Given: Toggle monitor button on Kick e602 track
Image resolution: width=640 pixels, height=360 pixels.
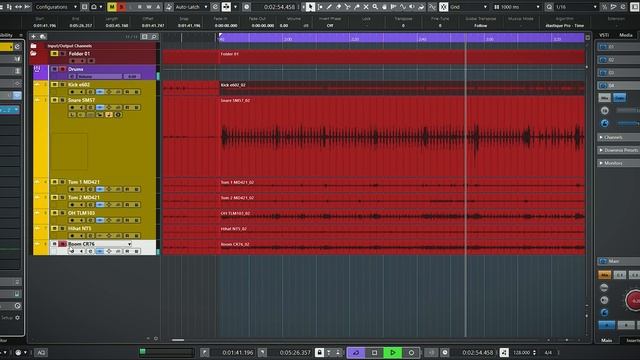Looking at the screenshot, I should pyautogui.click(x=81, y=92).
